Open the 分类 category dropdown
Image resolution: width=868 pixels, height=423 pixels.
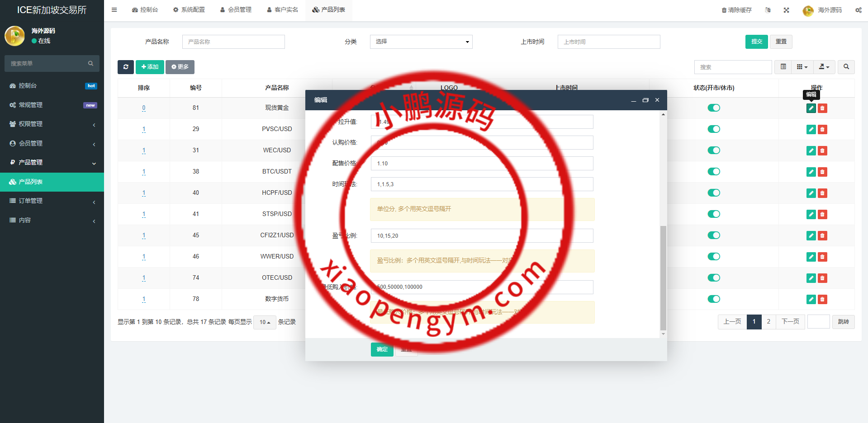pos(421,42)
